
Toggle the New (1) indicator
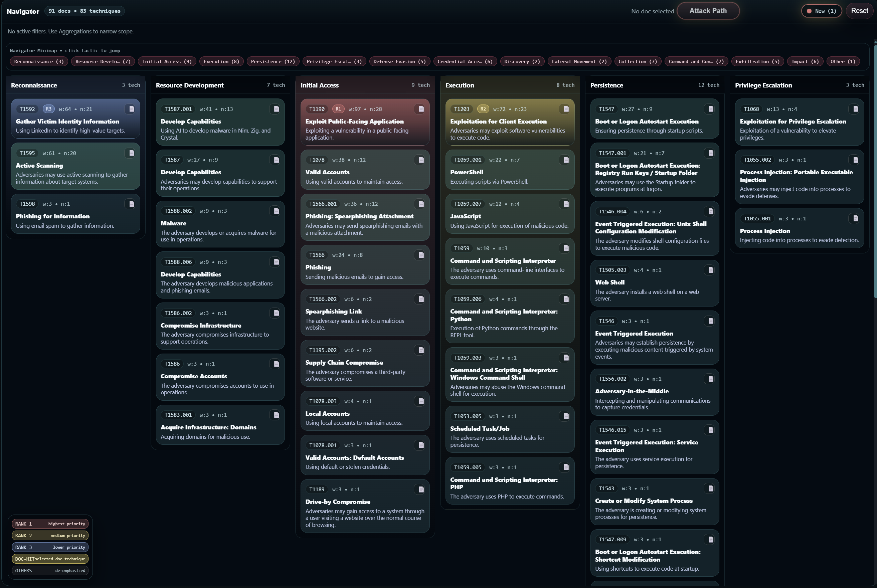point(821,10)
